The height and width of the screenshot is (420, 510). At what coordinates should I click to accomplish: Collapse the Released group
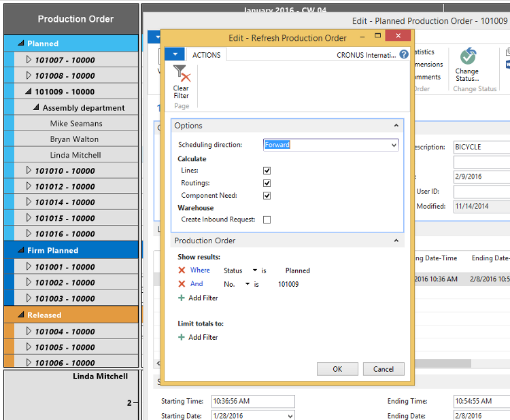tap(21, 315)
